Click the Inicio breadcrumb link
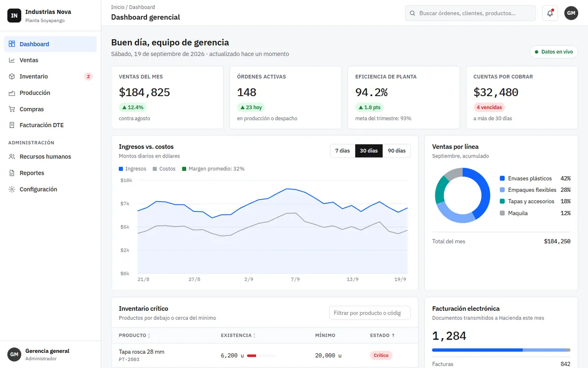 pos(118,7)
